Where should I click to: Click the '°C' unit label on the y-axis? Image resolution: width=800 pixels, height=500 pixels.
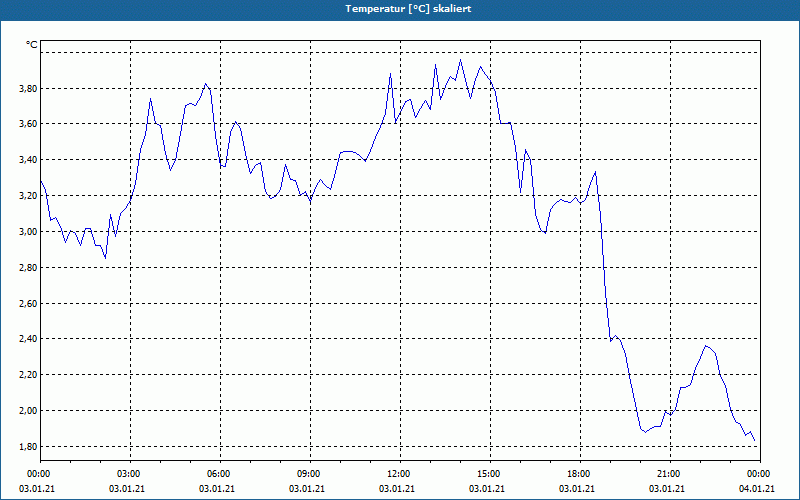coord(32,45)
